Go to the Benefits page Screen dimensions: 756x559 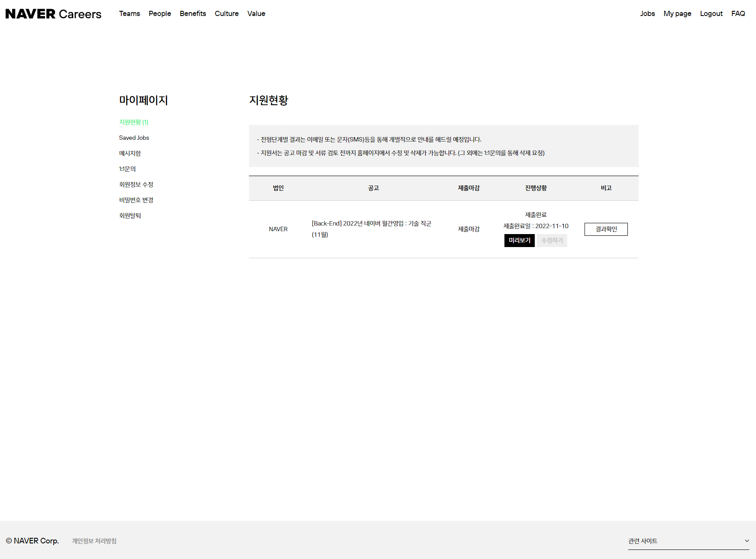pyautogui.click(x=193, y=13)
